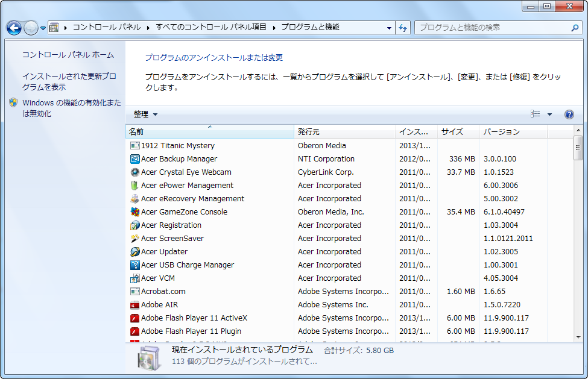The height and width of the screenshot is (379, 588).
Task: Click the arrow after コントロール パネル breadcrumb
Action: [x=148, y=28]
